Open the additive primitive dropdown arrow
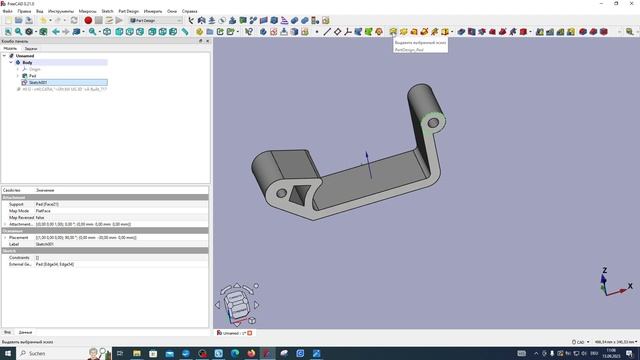640x360 pixels. [x=452, y=31]
